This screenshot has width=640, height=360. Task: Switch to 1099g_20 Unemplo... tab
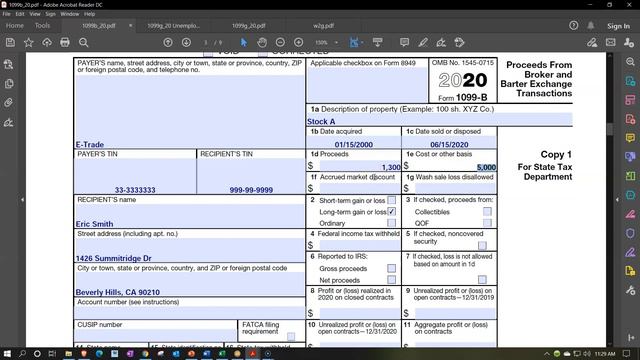point(174,26)
